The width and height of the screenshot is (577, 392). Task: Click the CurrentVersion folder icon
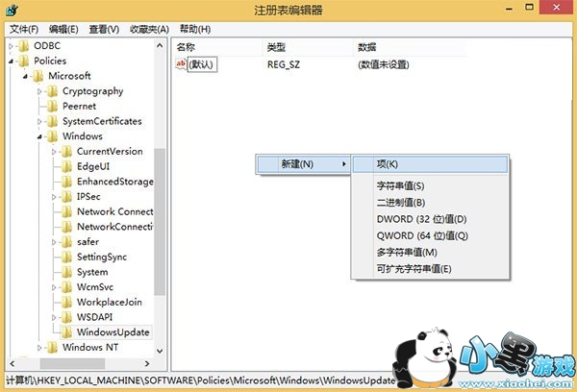click(67, 152)
